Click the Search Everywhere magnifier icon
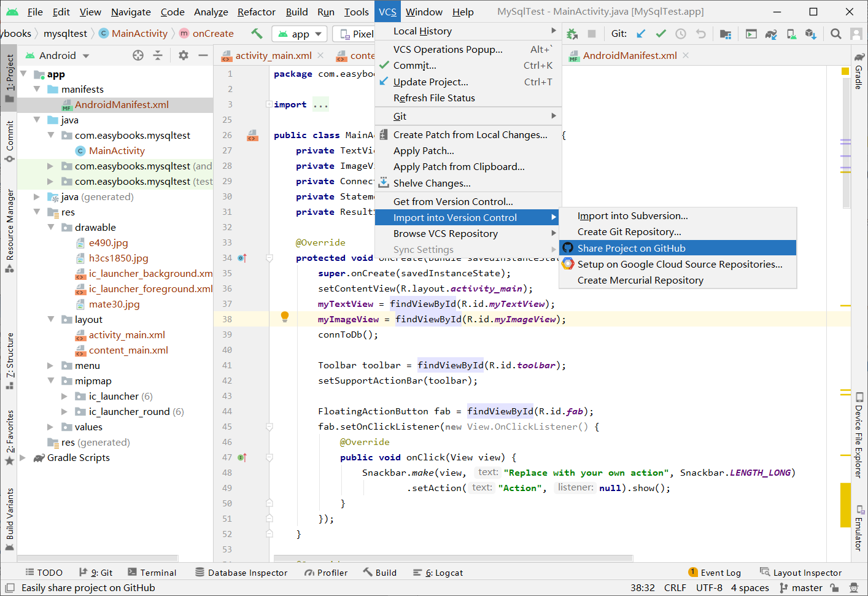This screenshot has width=868, height=596. [835, 34]
